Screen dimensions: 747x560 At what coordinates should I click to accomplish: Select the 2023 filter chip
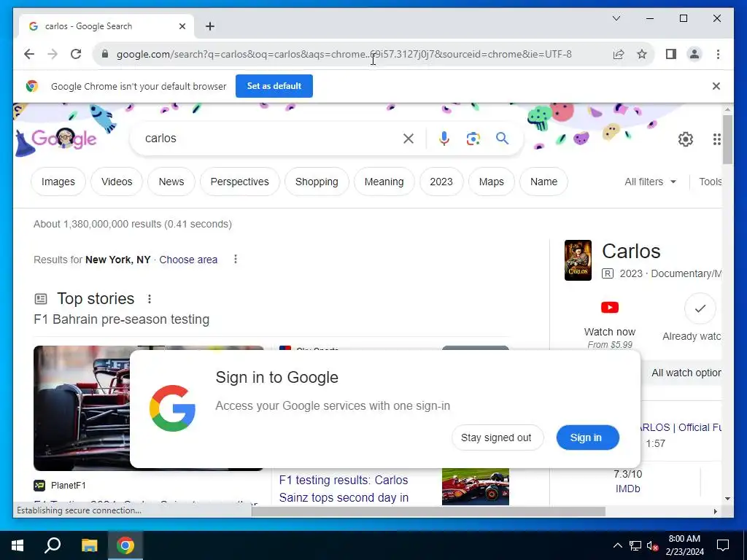tap(441, 182)
